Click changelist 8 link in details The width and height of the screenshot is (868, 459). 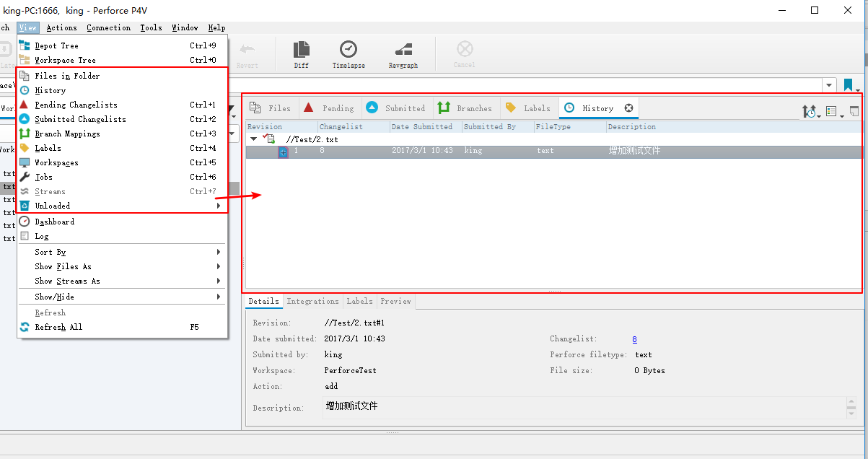[634, 339]
